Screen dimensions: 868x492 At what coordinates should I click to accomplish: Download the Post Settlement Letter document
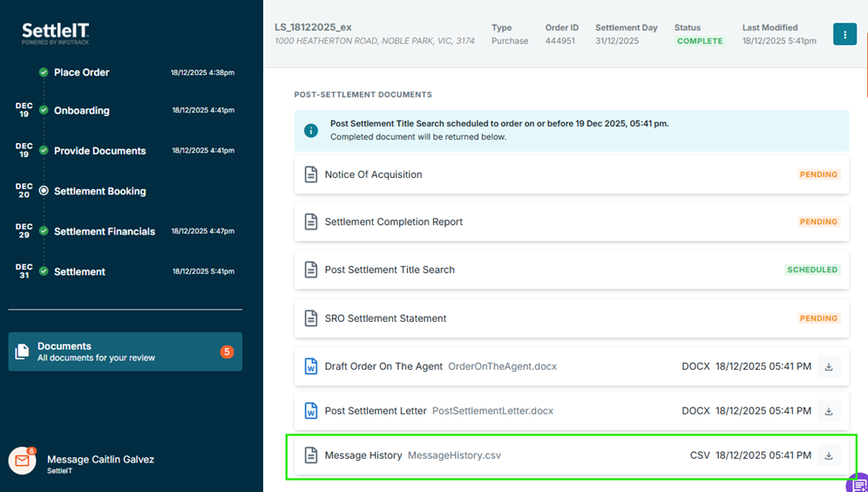pos(828,411)
